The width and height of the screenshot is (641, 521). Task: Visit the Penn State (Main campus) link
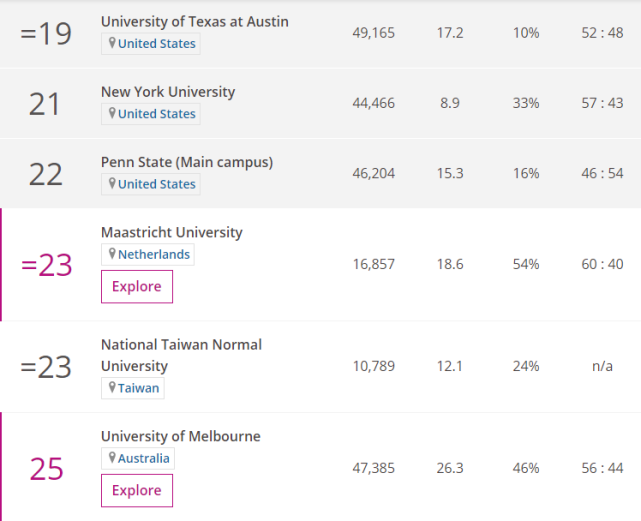coord(186,162)
